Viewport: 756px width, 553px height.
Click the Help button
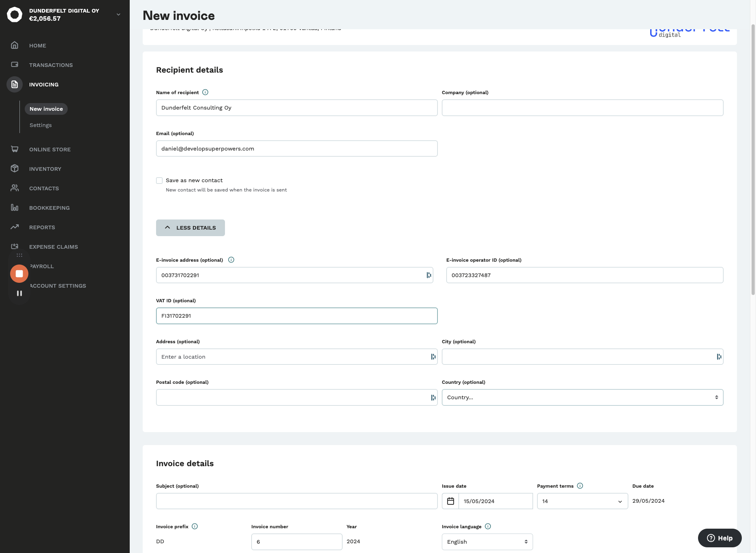[720, 538]
